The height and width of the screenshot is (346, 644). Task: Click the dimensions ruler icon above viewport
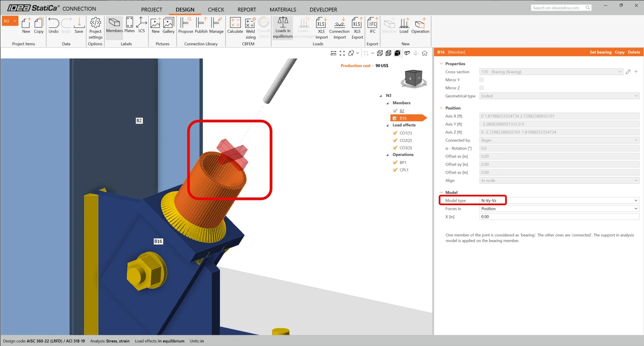(333, 53)
